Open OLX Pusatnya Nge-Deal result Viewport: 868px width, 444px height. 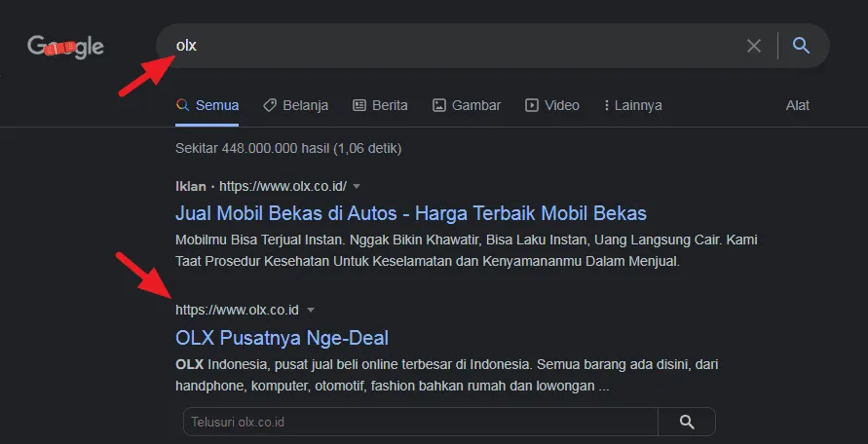[x=282, y=338]
